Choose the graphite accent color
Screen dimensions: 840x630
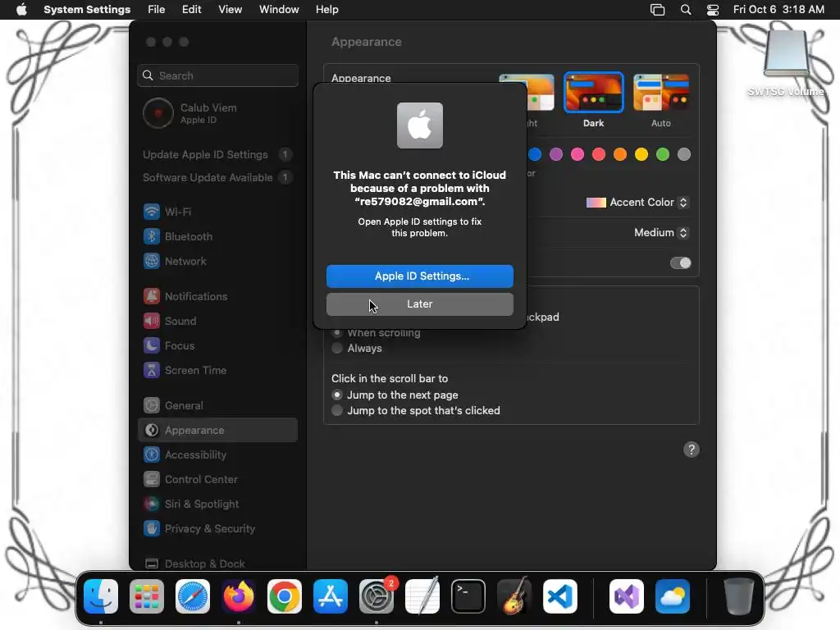pos(684,155)
